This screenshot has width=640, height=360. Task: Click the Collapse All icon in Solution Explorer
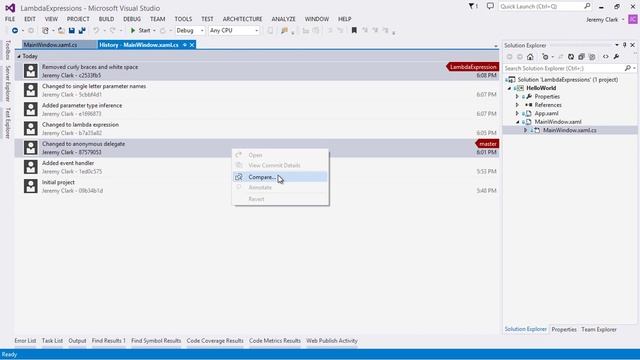581,57
